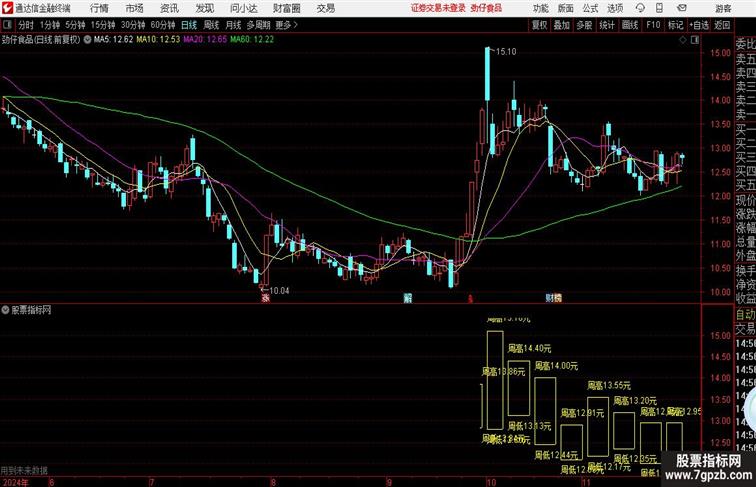Click the 画线 drawing button
The height and width of the screenshot is (487, 756).
(630, 25)
